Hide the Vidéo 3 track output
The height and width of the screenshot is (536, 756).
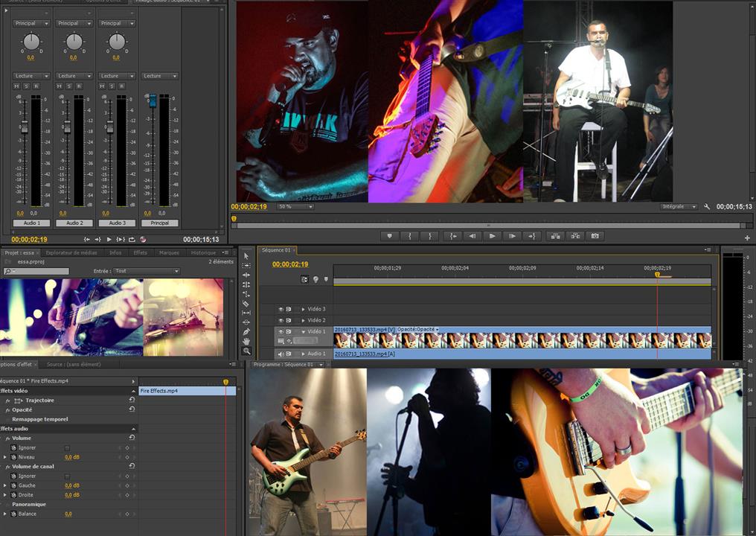coord(281,309)
